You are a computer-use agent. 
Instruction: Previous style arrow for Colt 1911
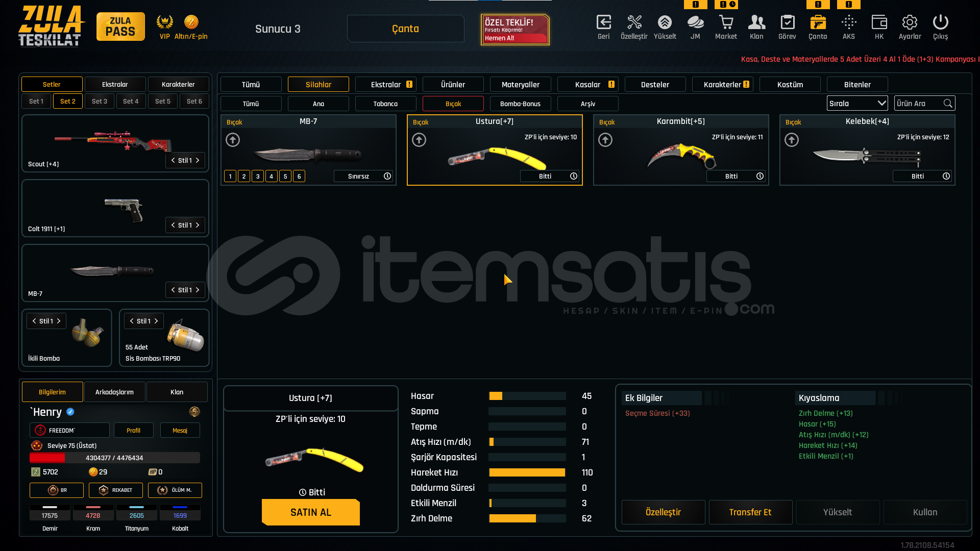pos(173,225)
